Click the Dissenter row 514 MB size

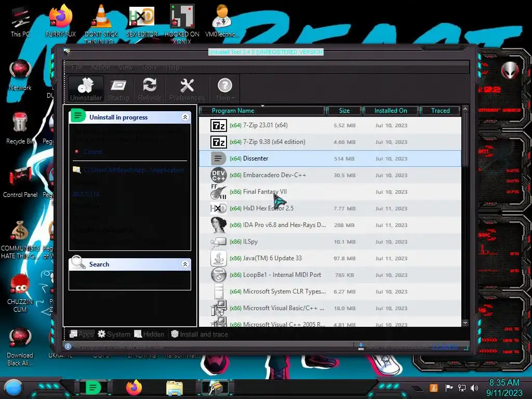click(344, 158)
